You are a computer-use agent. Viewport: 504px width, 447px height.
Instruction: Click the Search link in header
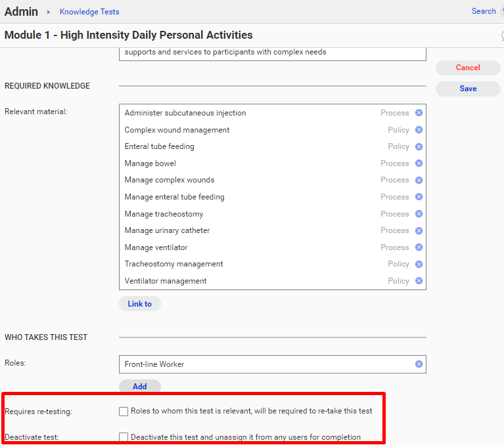click(484, 11)
